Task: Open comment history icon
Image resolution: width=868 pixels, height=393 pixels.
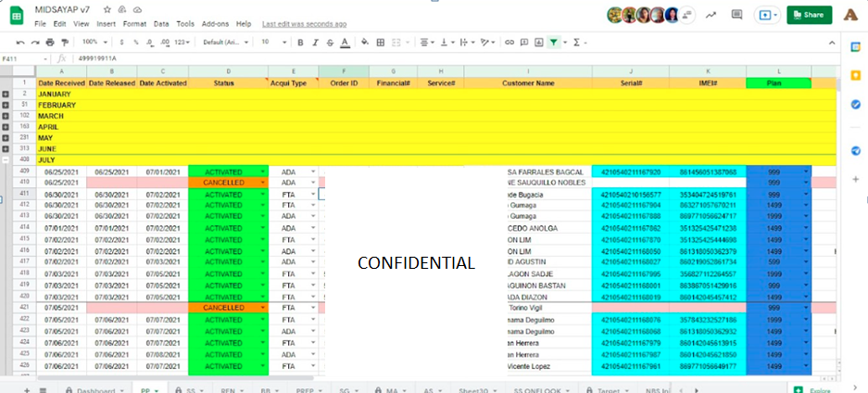Action: (736, 15)
